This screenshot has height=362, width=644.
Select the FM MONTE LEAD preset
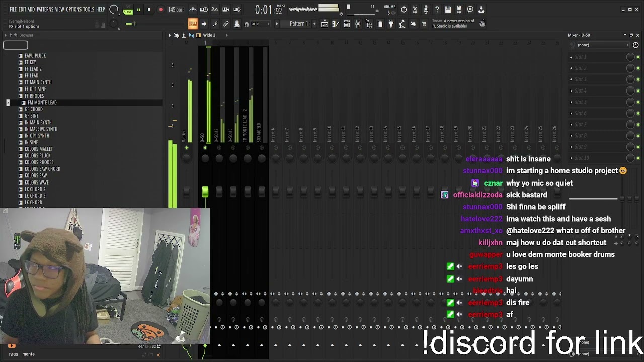coord(42,103)
